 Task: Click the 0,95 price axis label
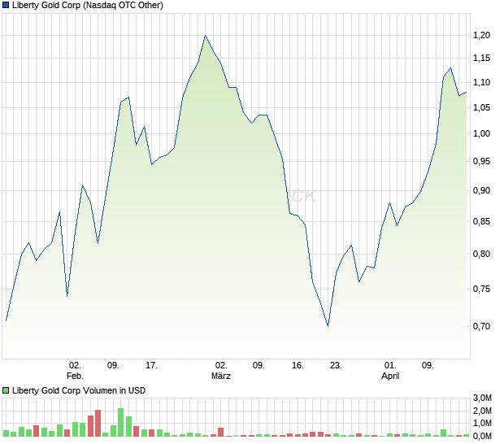[481, 161]
